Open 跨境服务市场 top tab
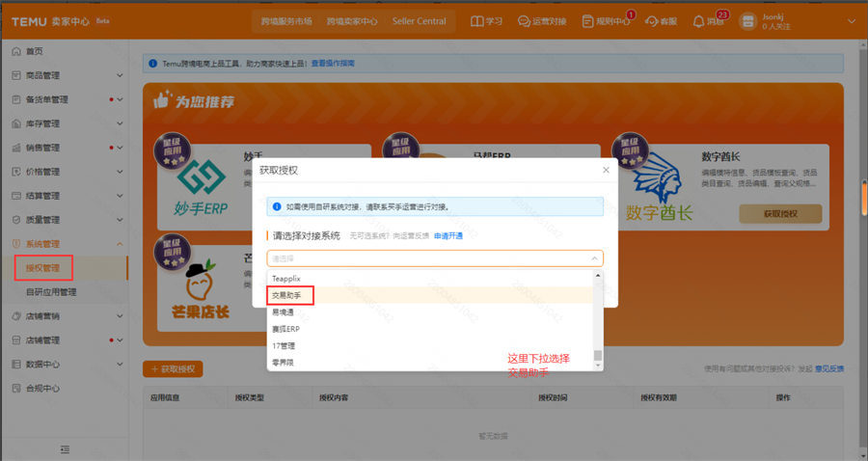Viewport: 868px width, 461px height. click(286, 21)
